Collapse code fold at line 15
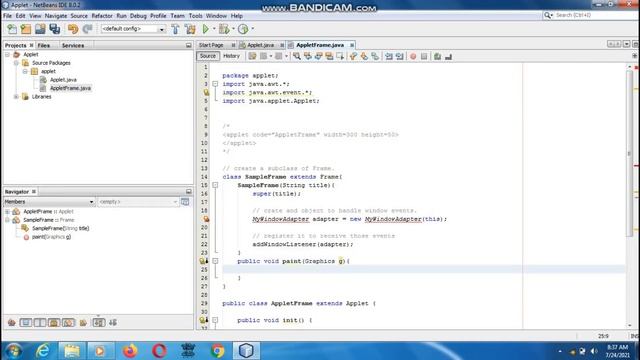 pyautogui.click(x=215, y=185)
